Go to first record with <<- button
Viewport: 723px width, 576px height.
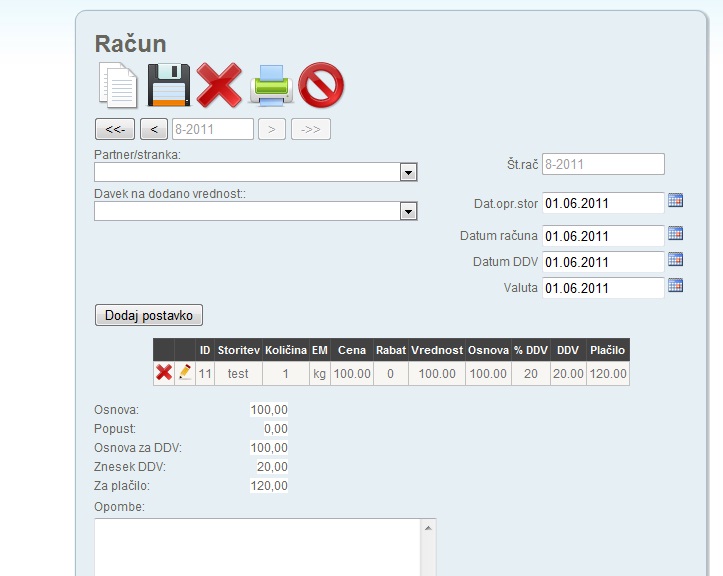point(114,129)
